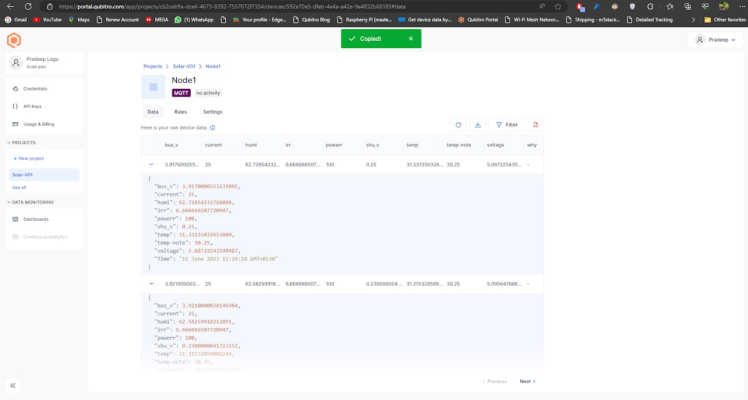The height and width of the screenshot is (400, 748).
Task: Click the red delete data icon
Action: [536, 125]
